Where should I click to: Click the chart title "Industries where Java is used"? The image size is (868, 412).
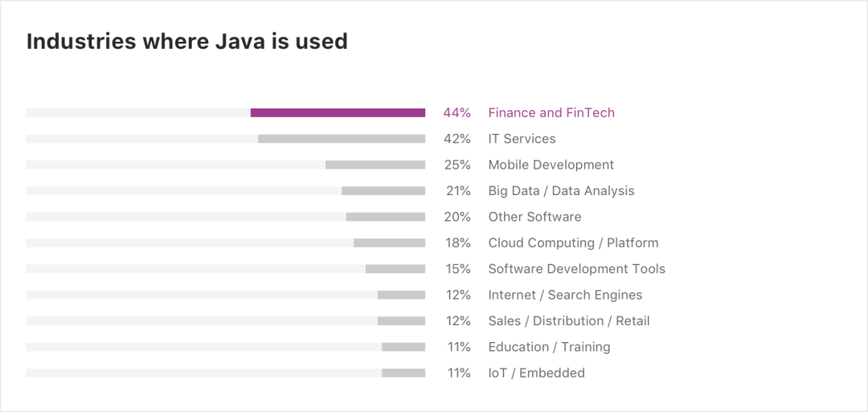187,42
